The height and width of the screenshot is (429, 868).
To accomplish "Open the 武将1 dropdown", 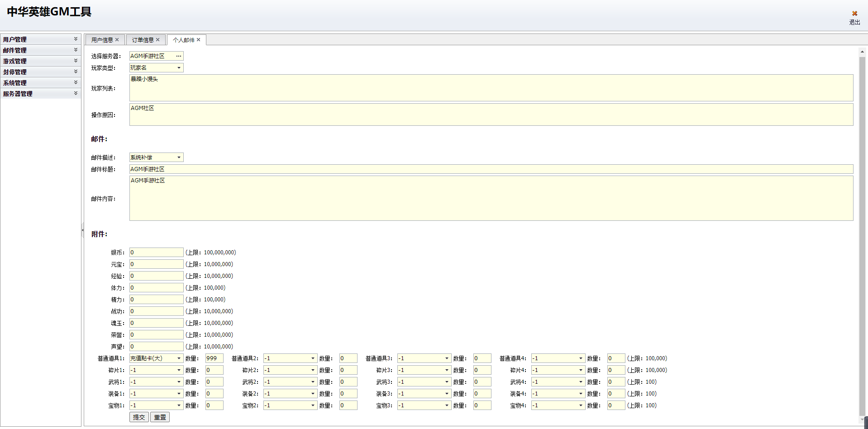I will pos(179,382).
